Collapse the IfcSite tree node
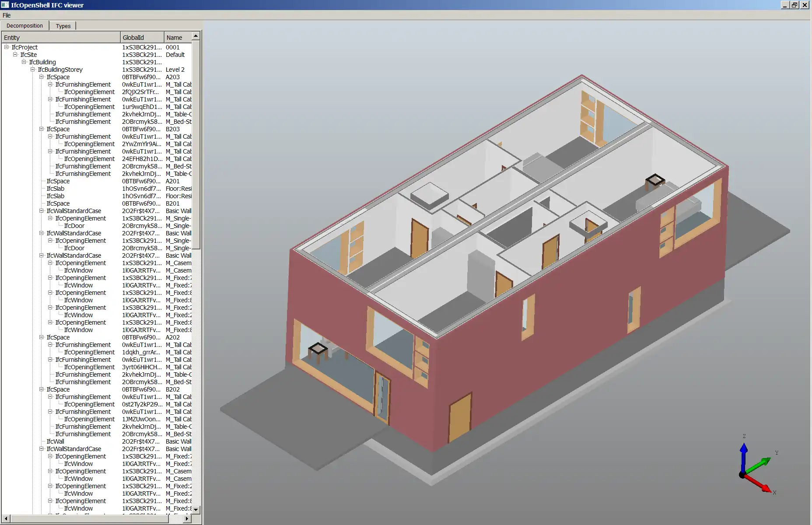812x525 pixels. (x=15, y=55)
